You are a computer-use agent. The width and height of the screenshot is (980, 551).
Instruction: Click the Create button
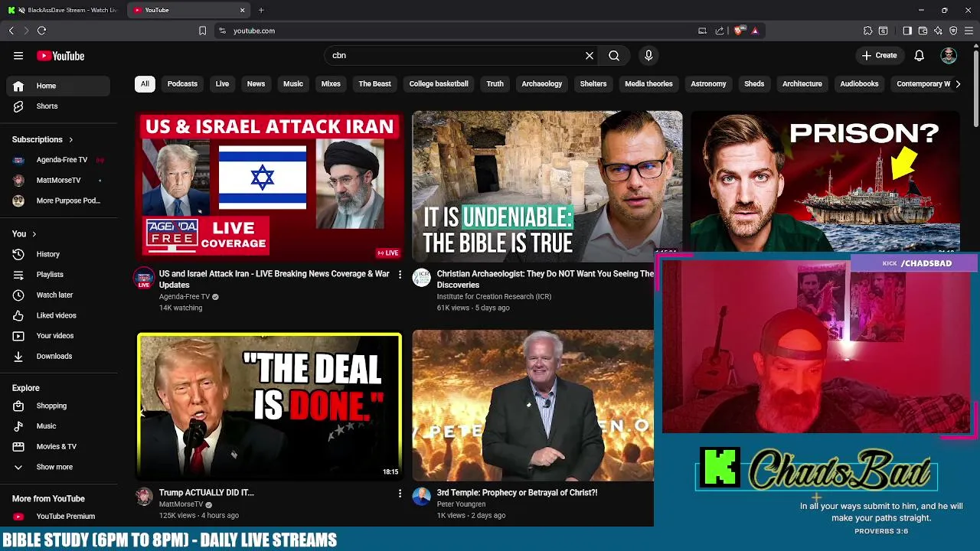pos(879,56)
